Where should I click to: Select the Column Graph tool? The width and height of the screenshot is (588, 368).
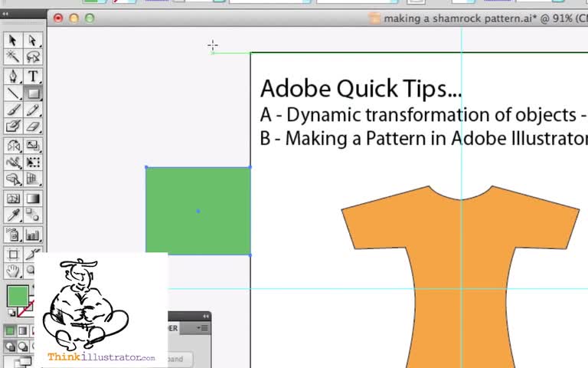33,235
